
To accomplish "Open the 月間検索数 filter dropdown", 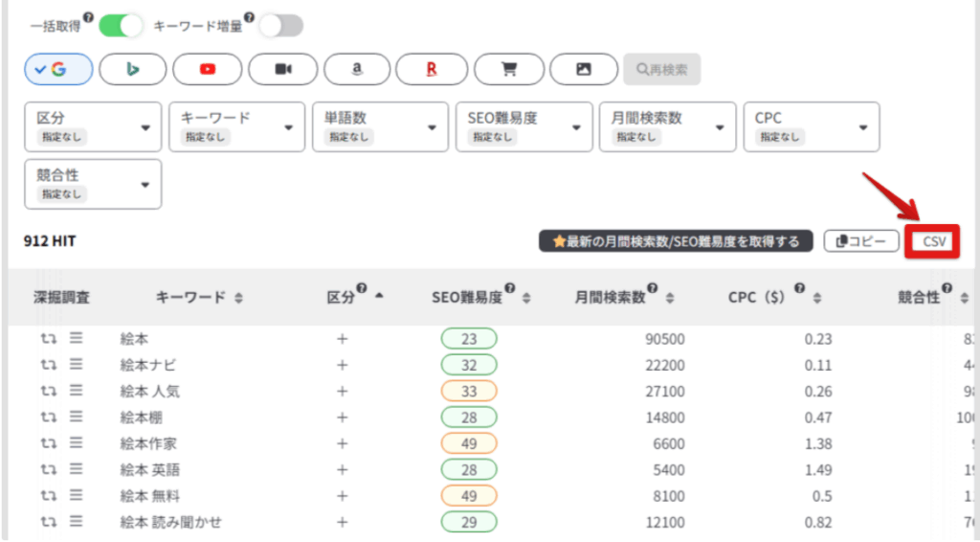I will pyautogui.click(x=667, y=126).
